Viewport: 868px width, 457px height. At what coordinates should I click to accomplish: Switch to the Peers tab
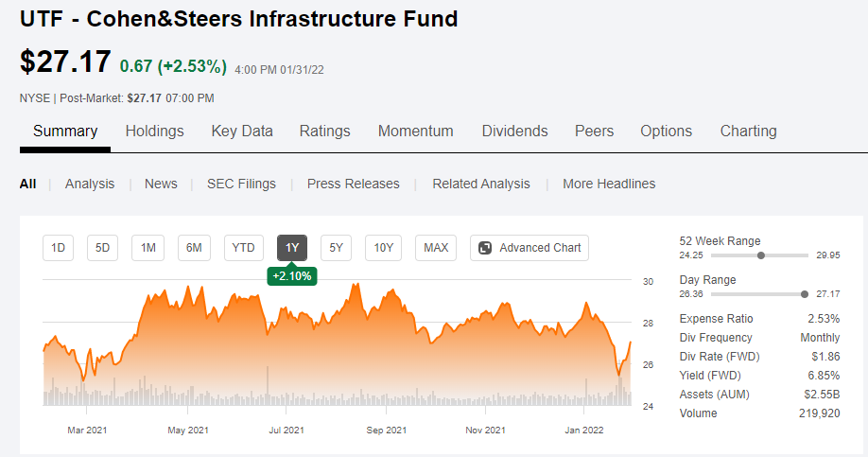tap(594, 132)
